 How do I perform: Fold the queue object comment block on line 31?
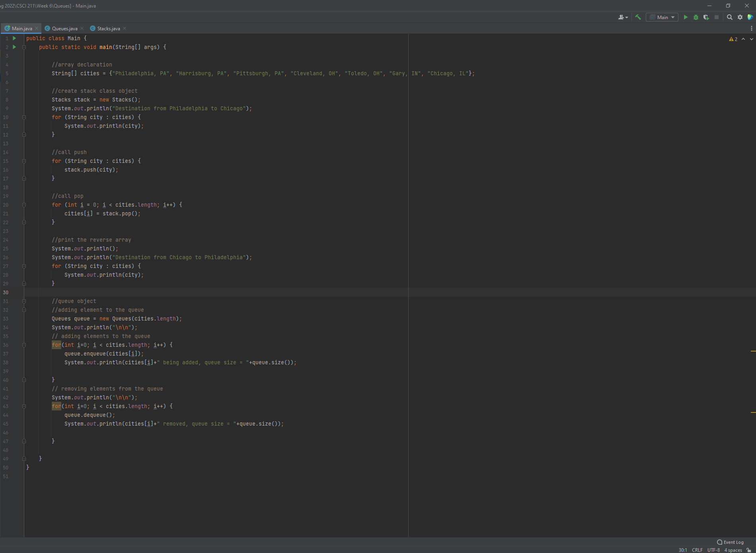(24, 301)
